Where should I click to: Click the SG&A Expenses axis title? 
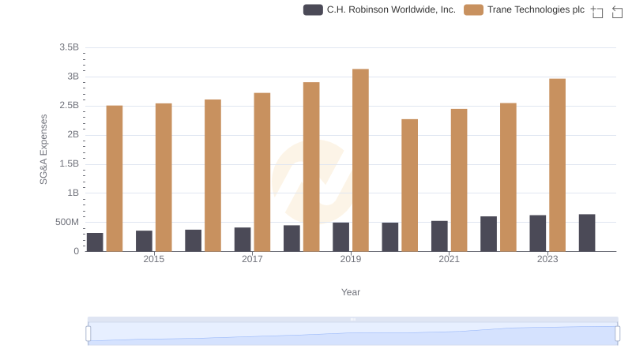tap(43, 149)
